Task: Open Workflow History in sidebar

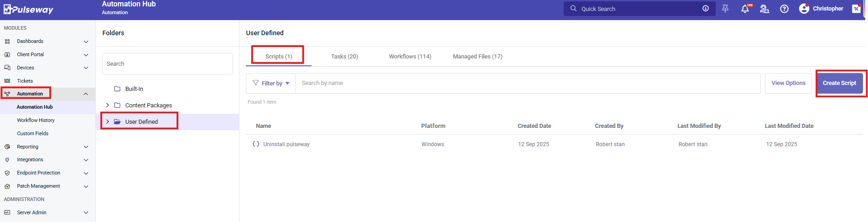Action: pyautogui.click(x=36, y=120)
